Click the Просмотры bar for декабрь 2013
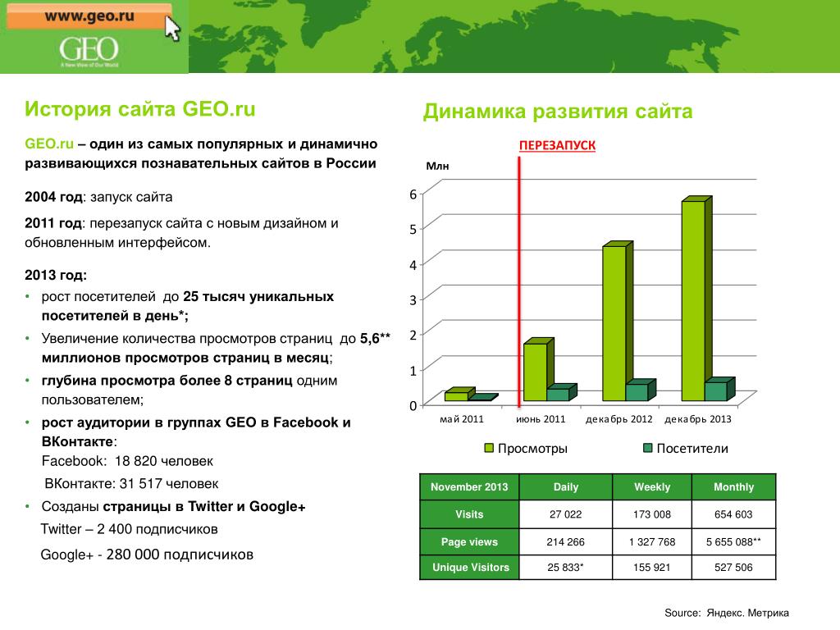840x630 pixels. pos(693,300)
